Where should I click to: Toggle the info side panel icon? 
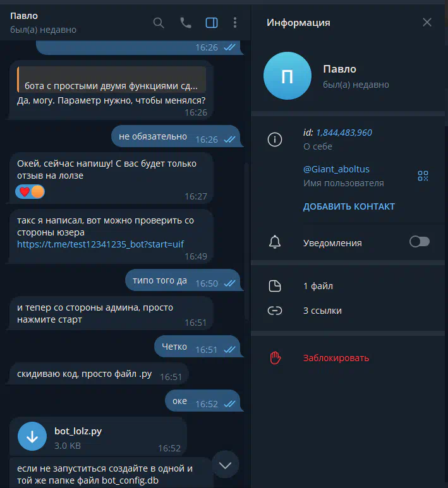click(x=212, y=23)
